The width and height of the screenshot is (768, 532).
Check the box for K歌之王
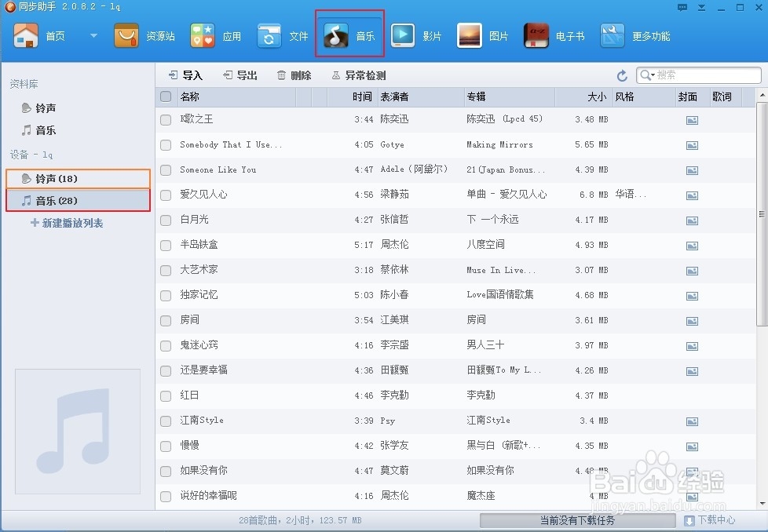pyautogui.click(x=166, y=120)
